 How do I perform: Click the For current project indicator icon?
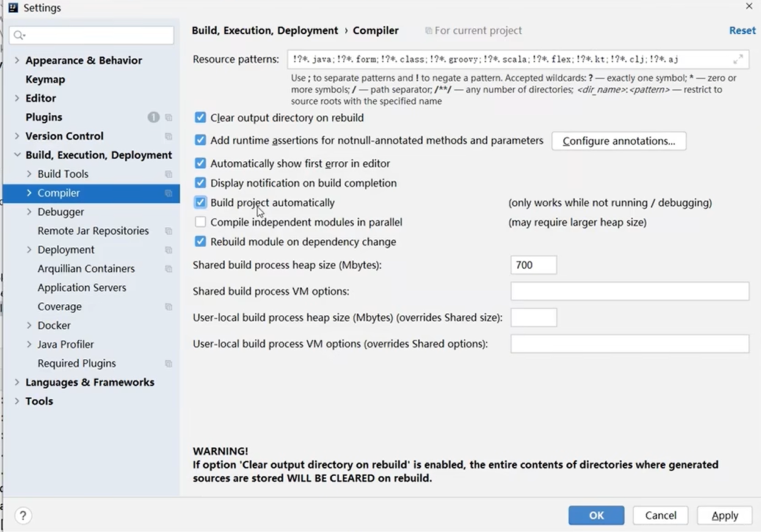[x=429, y=31]
